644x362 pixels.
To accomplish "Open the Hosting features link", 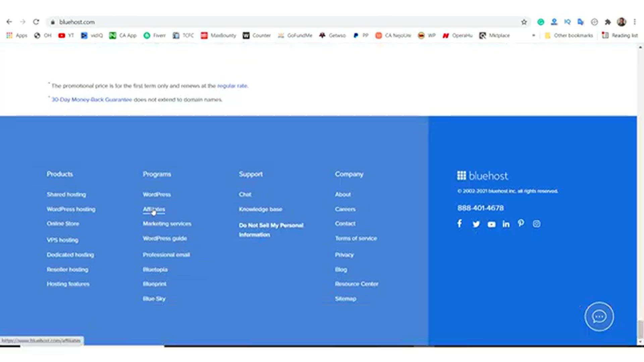I will pos(68,284).
